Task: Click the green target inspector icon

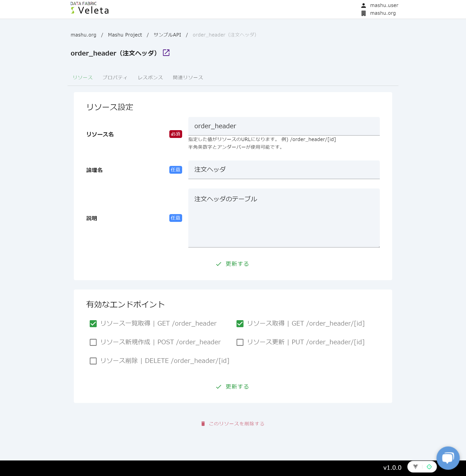Action: point(429,467)
